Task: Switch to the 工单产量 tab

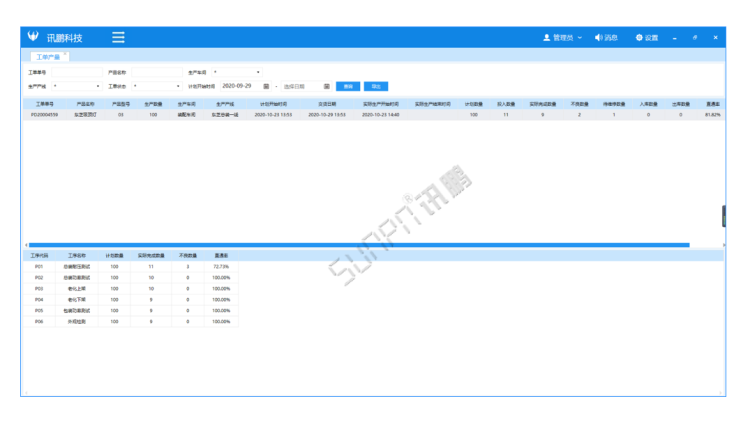Action: click(x=47, y=57)
